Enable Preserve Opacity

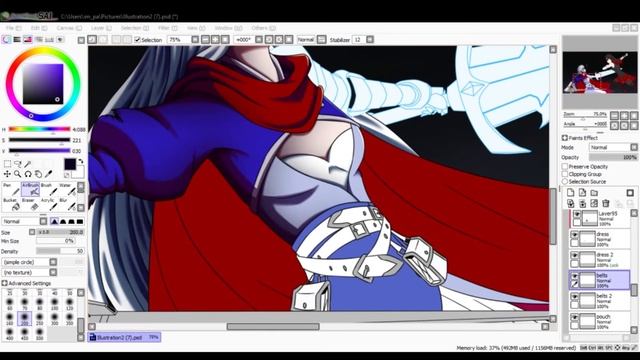click(565, 167)
